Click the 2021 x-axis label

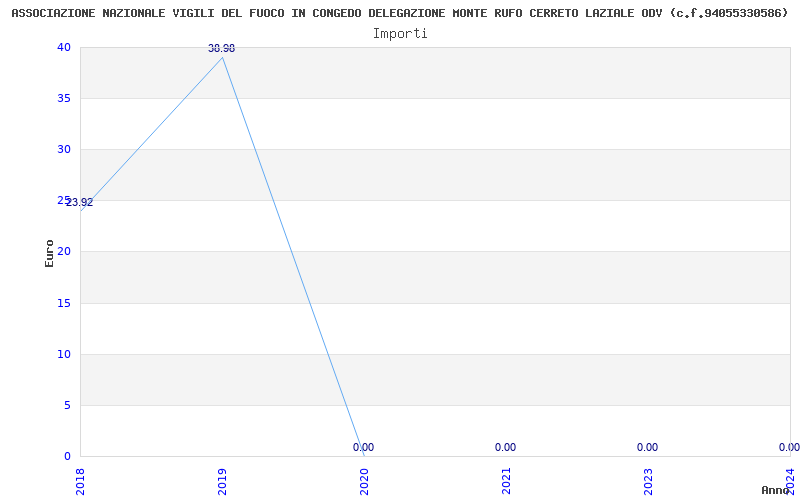[x=506, y=482]
